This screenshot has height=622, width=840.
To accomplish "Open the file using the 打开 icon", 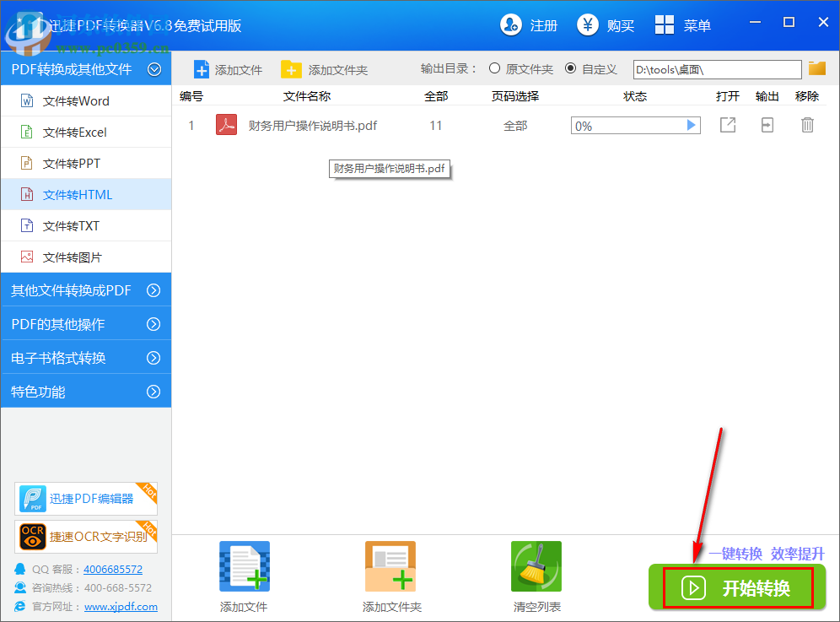I will coord(727,124).
